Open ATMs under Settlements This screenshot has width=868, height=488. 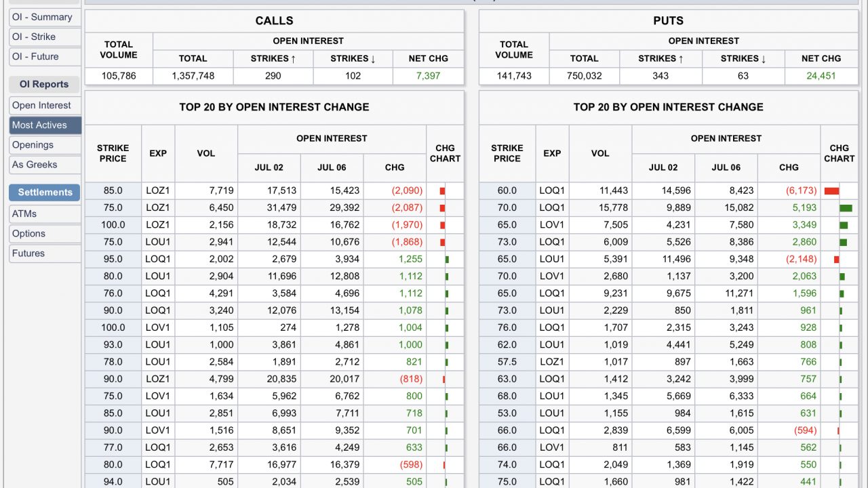[24, 213]
